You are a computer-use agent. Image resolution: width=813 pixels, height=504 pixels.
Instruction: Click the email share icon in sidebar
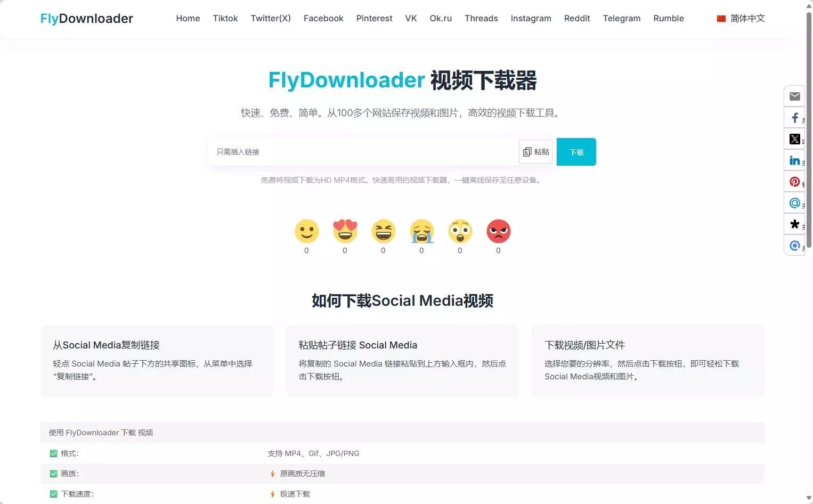(794, 96)
